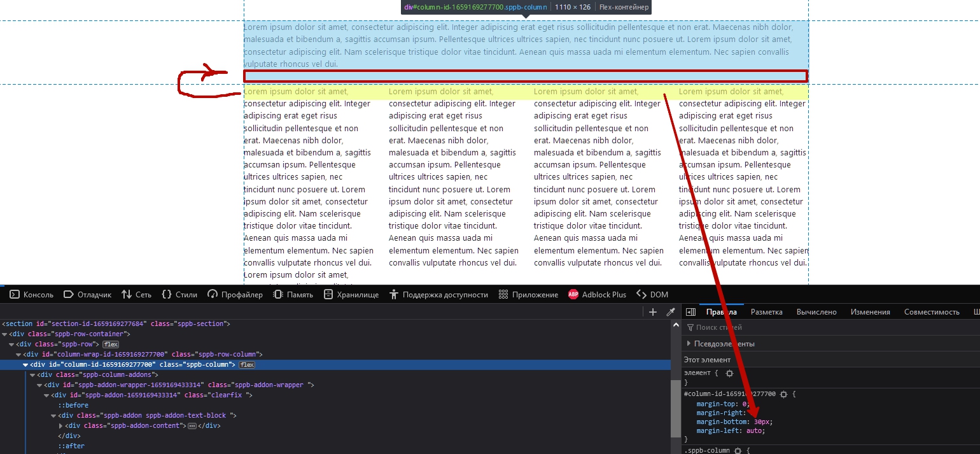980x454 pixels.
Task: Switch to Вычислено tab
Action: (x=816, y=312)
